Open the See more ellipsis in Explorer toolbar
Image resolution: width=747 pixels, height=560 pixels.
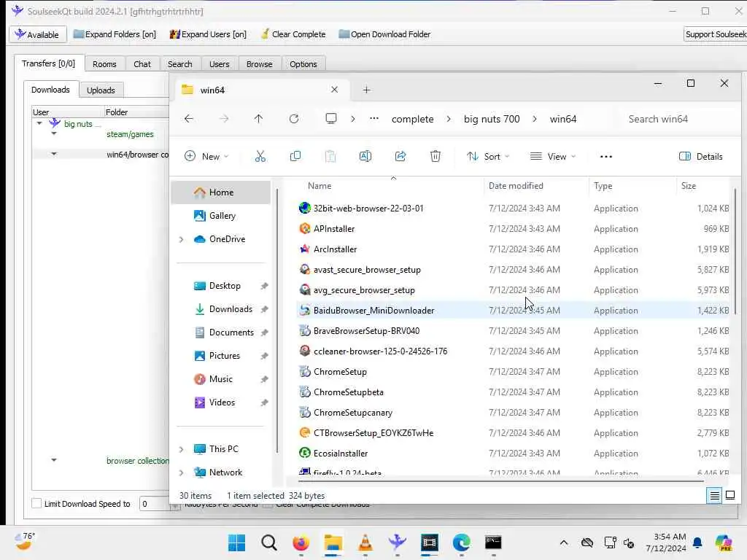click(x=605, y=157)
